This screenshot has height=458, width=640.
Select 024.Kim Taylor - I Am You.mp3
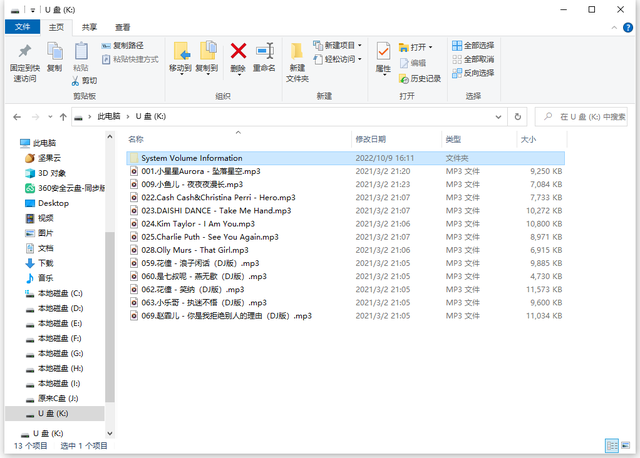click(345, 224)
